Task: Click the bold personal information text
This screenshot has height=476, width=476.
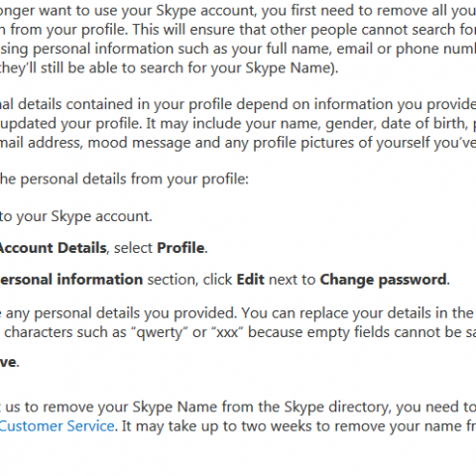Action: click(71, 280)
